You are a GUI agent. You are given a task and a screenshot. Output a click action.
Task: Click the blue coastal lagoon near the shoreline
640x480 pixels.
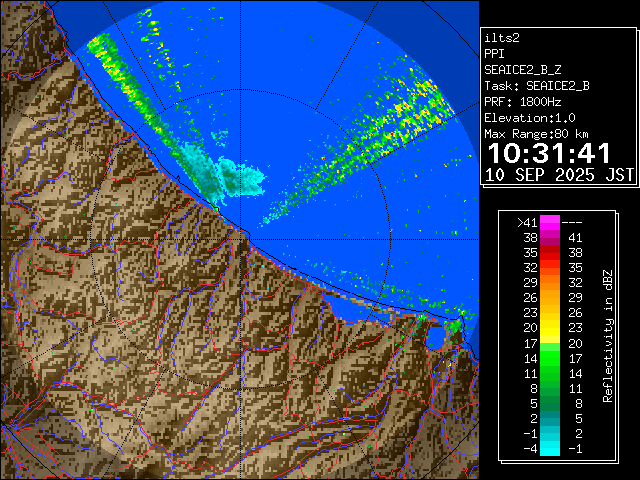pos(437,335)
